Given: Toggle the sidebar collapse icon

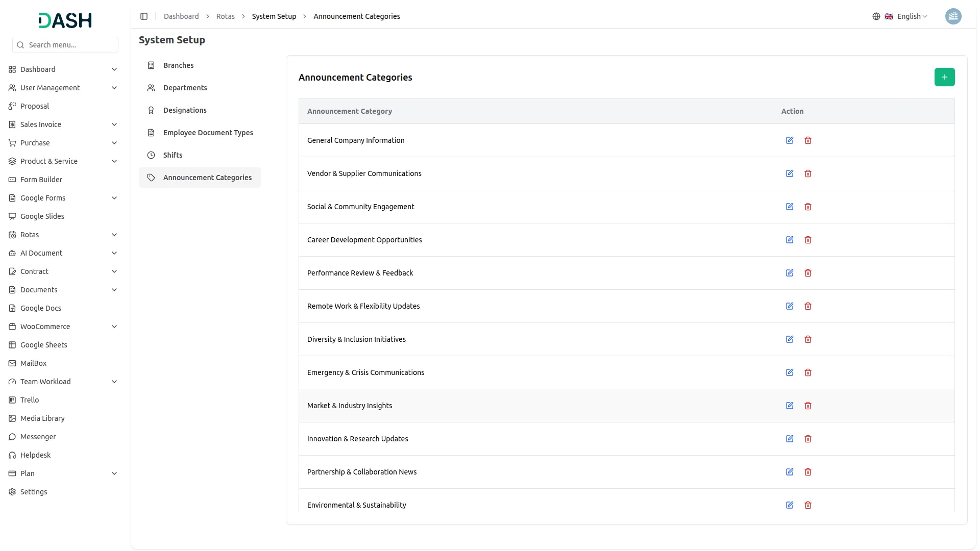Looking at the screenshot, I should tap(144, 16).
